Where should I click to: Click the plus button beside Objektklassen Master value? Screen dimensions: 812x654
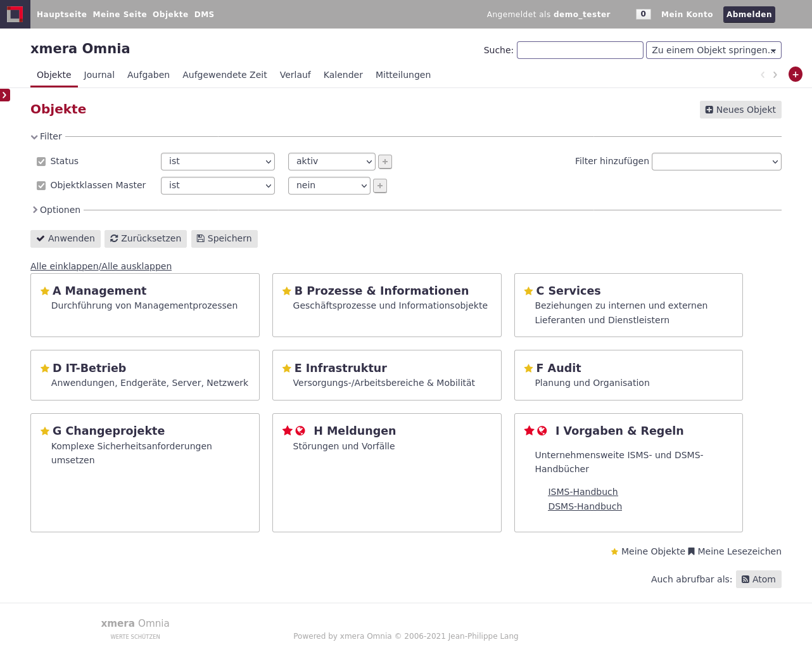[x=380, y=186]
